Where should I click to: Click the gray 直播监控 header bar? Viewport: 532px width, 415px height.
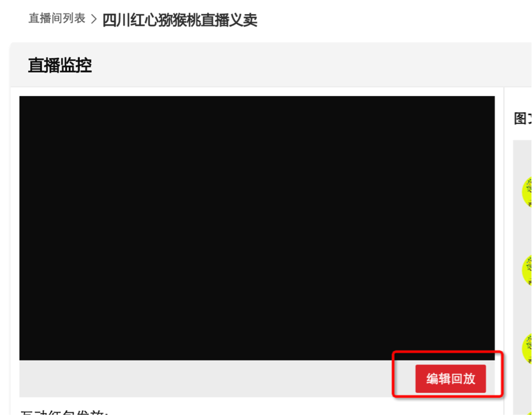pos(271,65)
